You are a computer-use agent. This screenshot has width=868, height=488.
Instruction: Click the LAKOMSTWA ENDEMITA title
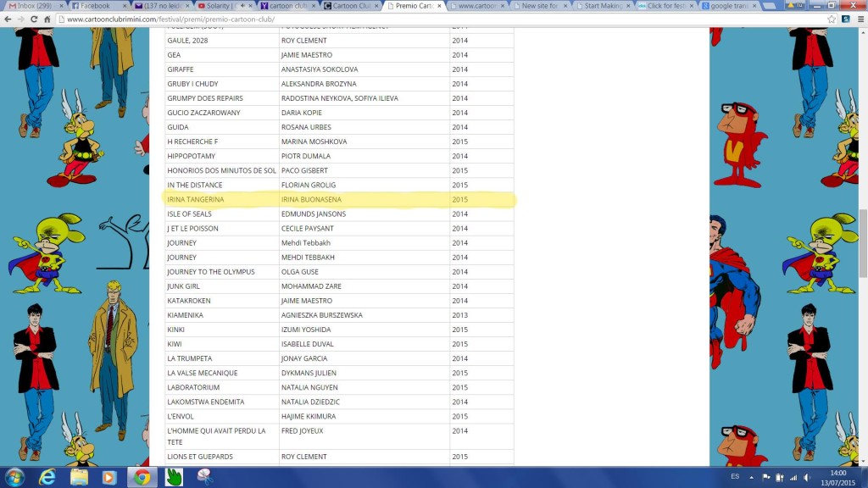coord(205,402)
